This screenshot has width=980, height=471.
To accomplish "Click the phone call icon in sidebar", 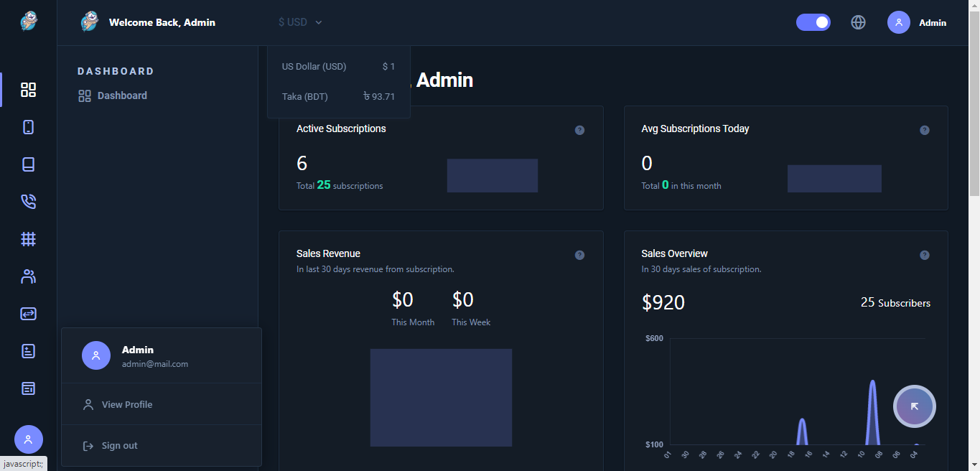I will tap(28, 202).
